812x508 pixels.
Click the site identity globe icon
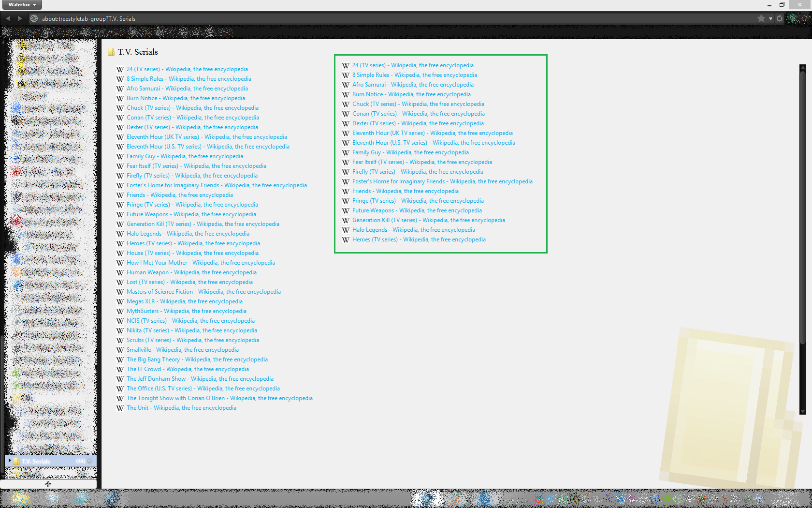click(34, 18)
